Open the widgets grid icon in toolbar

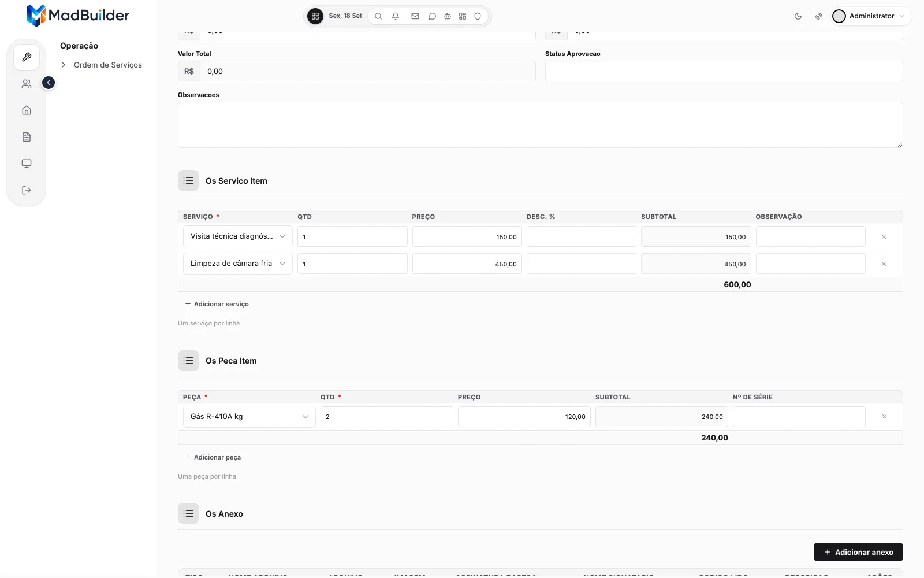463,16
